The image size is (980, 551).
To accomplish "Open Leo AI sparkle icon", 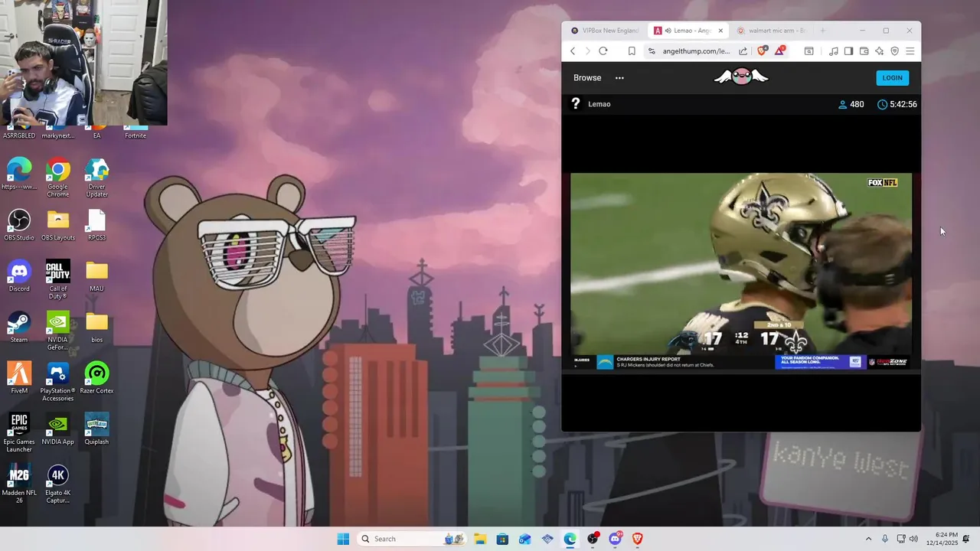I will point(879,51).
